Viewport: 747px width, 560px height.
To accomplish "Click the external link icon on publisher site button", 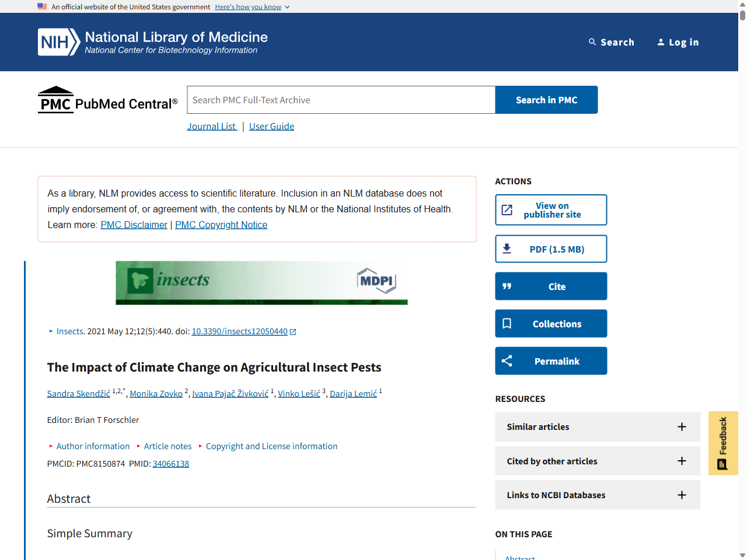I will 507,210.
